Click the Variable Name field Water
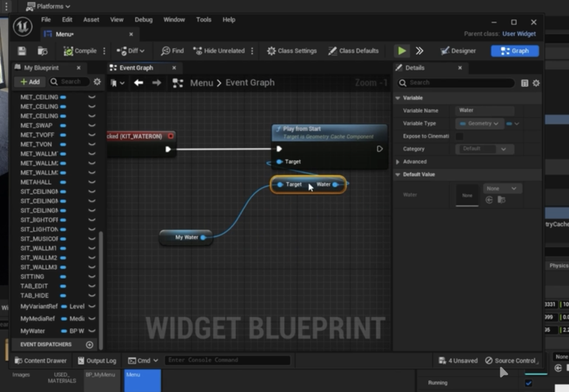569x392 pixels. (x=485, y=110)
